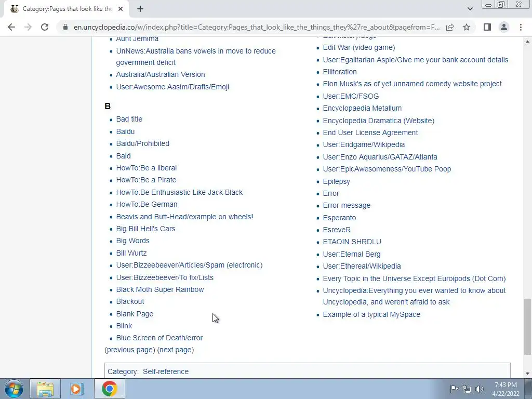532x399 pixels.
Task: Open a new tab with plus button
Action: pos(140,9)
